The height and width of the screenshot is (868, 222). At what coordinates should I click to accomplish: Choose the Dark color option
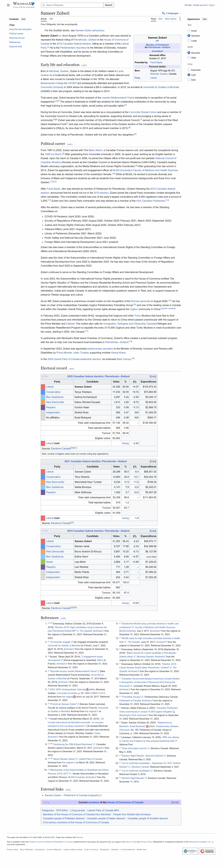tap(189, 80)
